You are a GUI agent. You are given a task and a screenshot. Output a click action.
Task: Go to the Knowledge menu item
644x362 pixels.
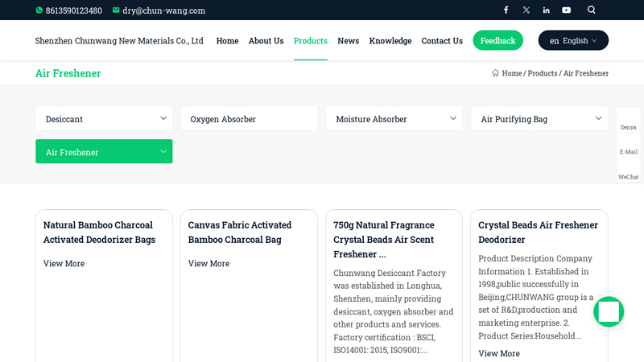(390, 41)
